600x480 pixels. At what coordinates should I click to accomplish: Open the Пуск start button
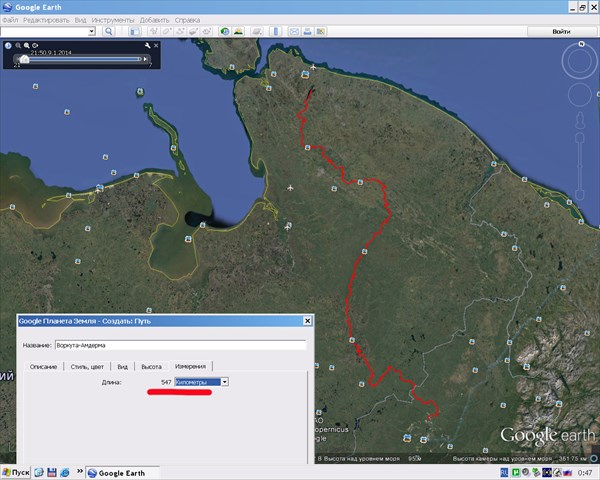(x=15, y=473)
